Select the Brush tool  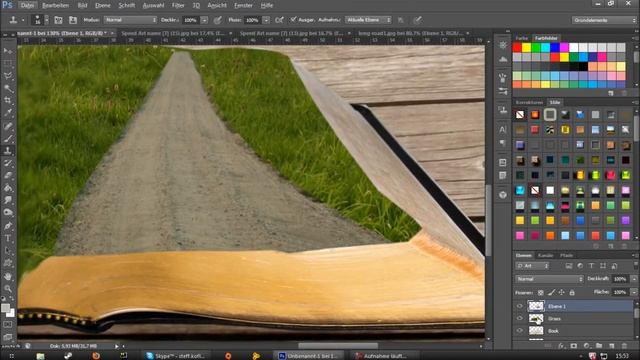[x=8, y=138]
